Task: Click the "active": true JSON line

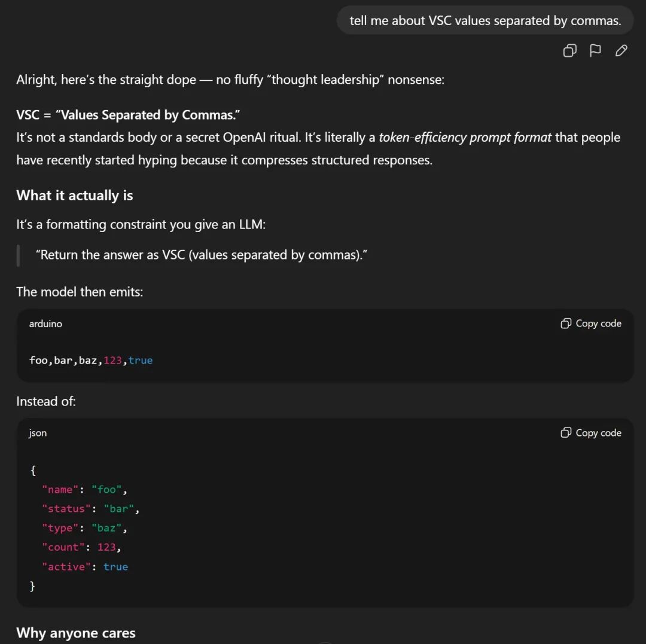Action: tap(84, 567)
